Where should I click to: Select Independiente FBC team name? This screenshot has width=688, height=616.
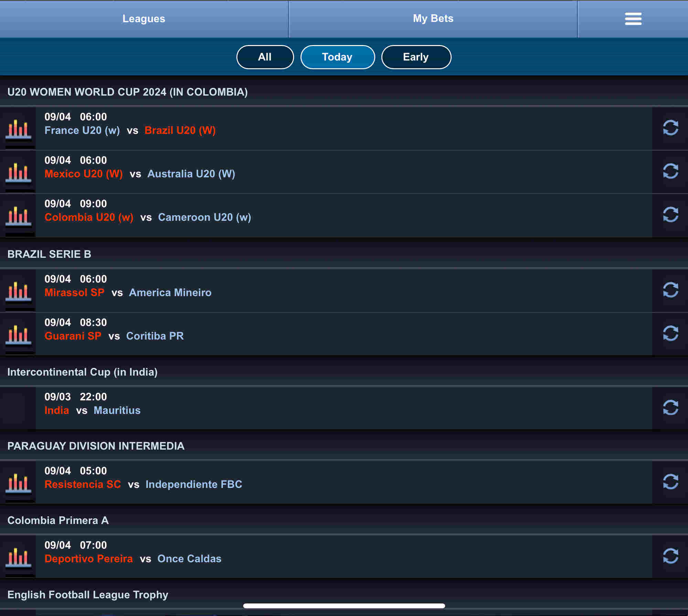coord(194,484)
